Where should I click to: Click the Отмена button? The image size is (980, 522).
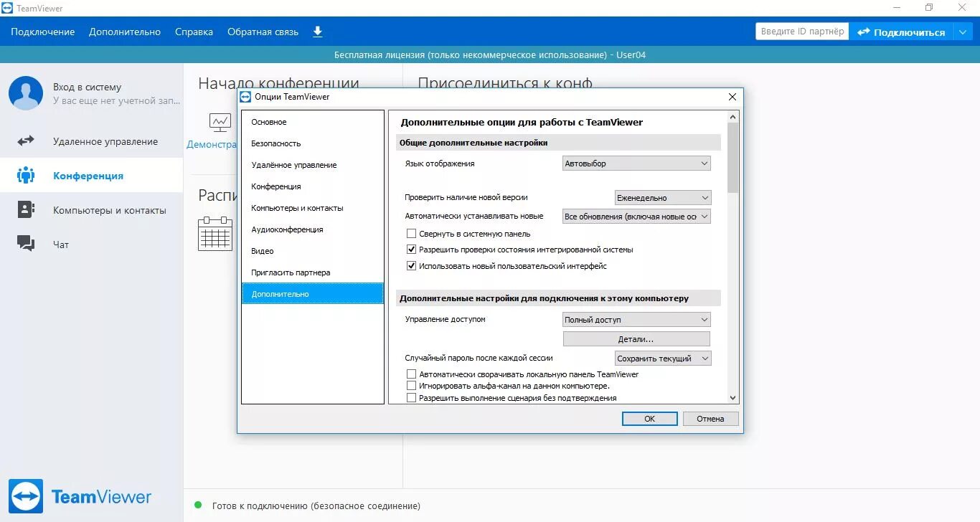click(710, 419)
